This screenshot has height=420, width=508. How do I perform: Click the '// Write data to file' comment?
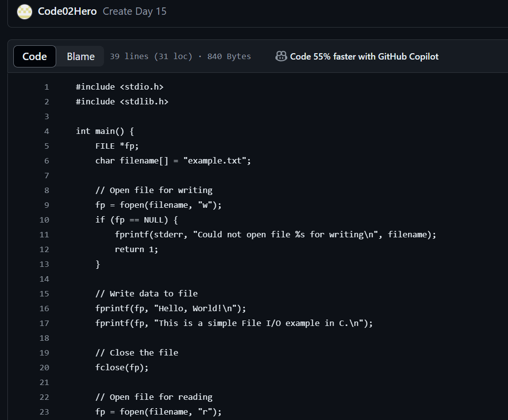point(146,294)
